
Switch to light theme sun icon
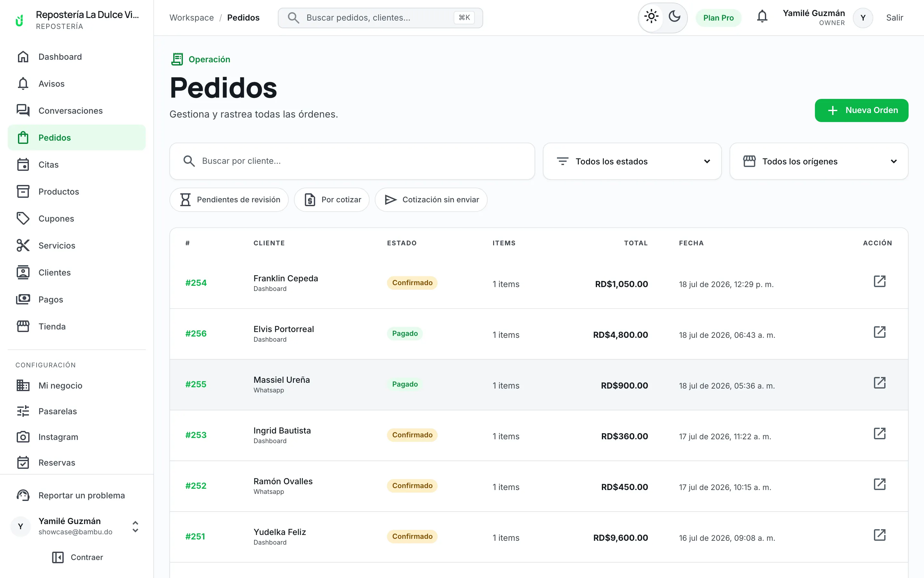pos(651,17)
